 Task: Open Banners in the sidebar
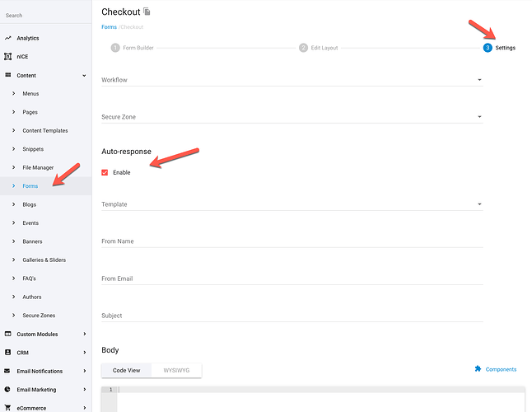coord(32,241)
